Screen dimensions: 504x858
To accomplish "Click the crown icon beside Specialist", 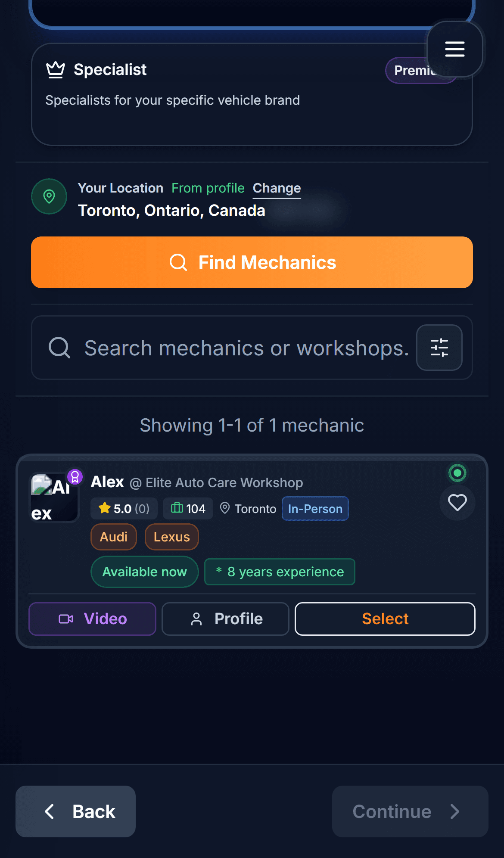I will (x=56, y=69).
